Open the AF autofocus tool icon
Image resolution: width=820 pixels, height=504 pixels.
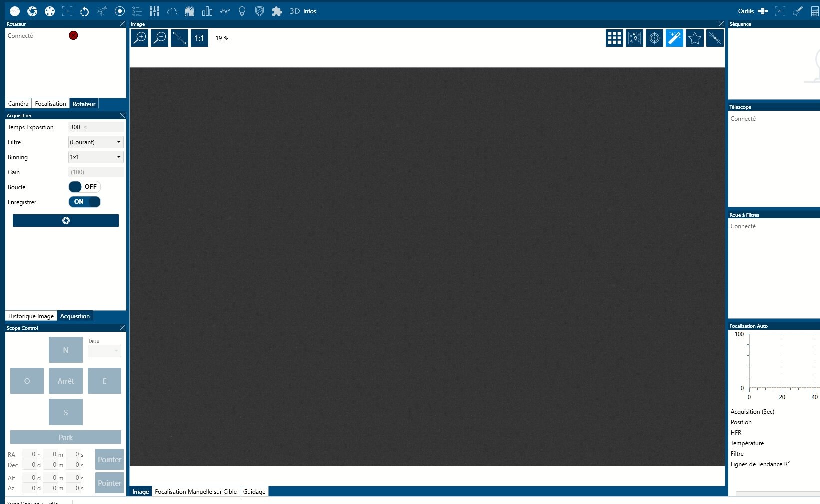click(780, 11)
